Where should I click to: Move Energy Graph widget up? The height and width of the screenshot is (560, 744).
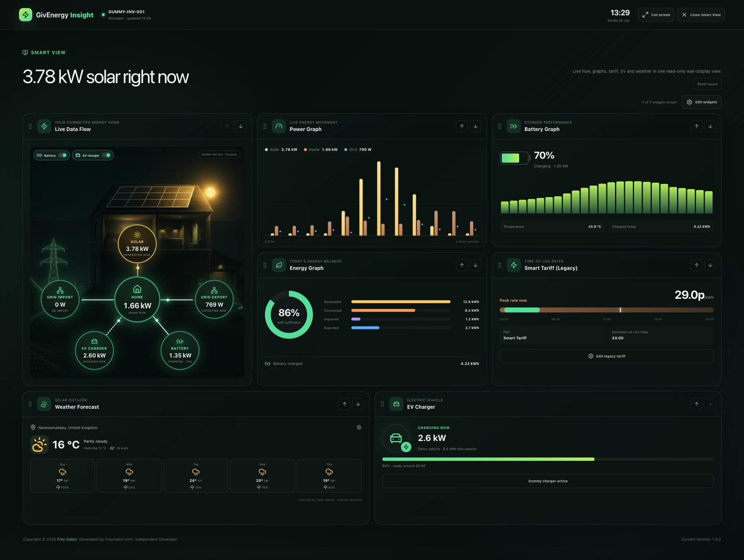tap(462, 265)
